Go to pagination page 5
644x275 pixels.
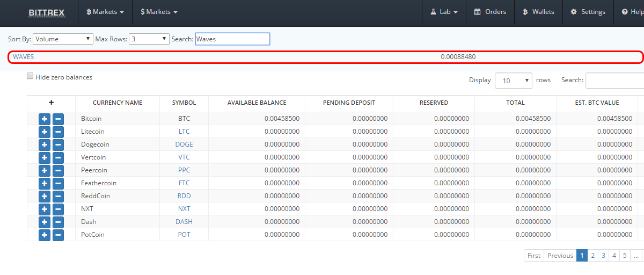click(x=625, y=256)
